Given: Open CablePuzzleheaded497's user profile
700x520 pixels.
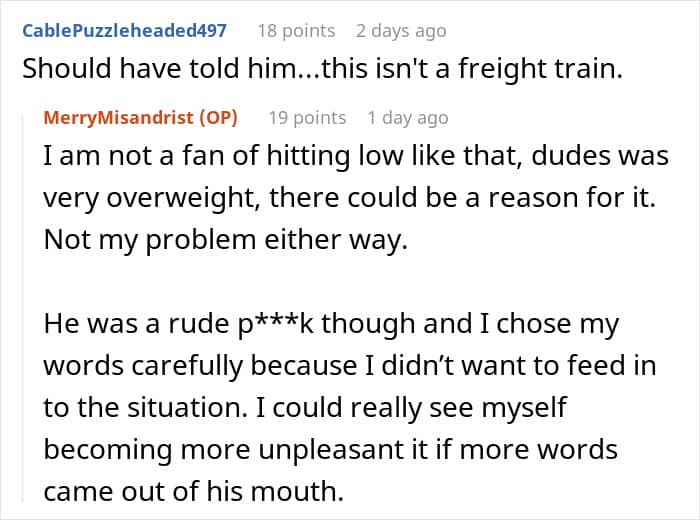Looking at the screenshot, I should coord(125,30).
